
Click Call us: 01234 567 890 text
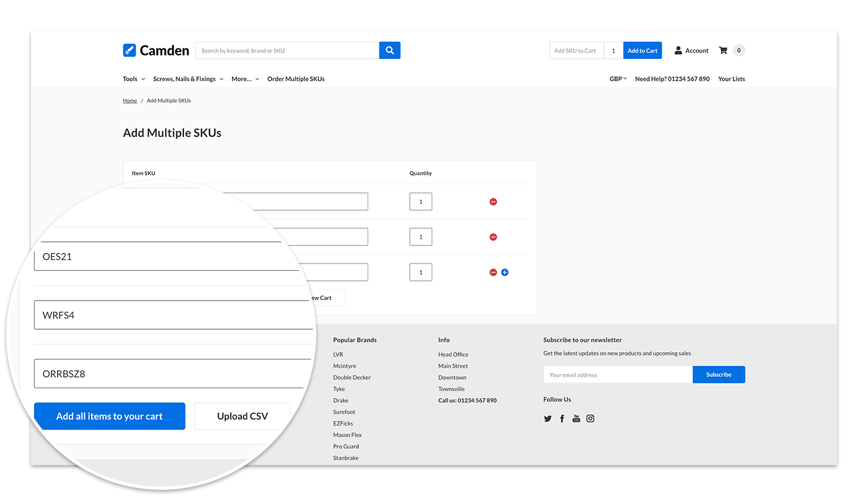[x=467, y=401]
